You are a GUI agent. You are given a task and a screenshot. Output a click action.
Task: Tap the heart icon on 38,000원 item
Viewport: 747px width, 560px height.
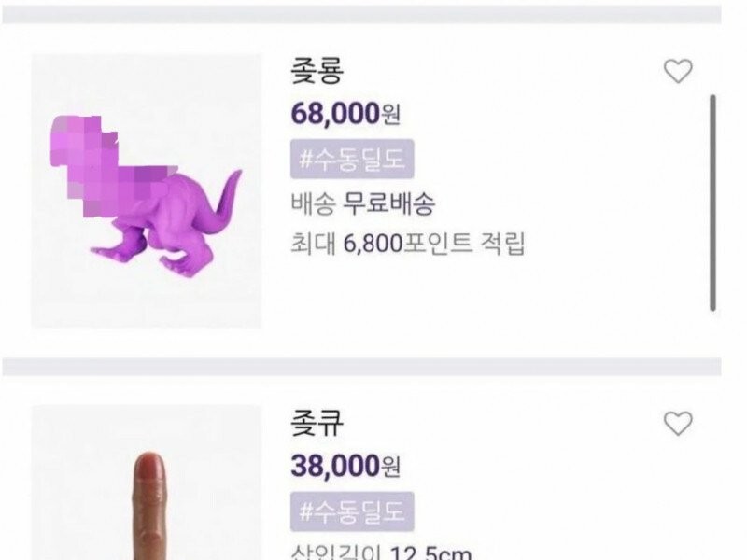click(x=678, y=423)
